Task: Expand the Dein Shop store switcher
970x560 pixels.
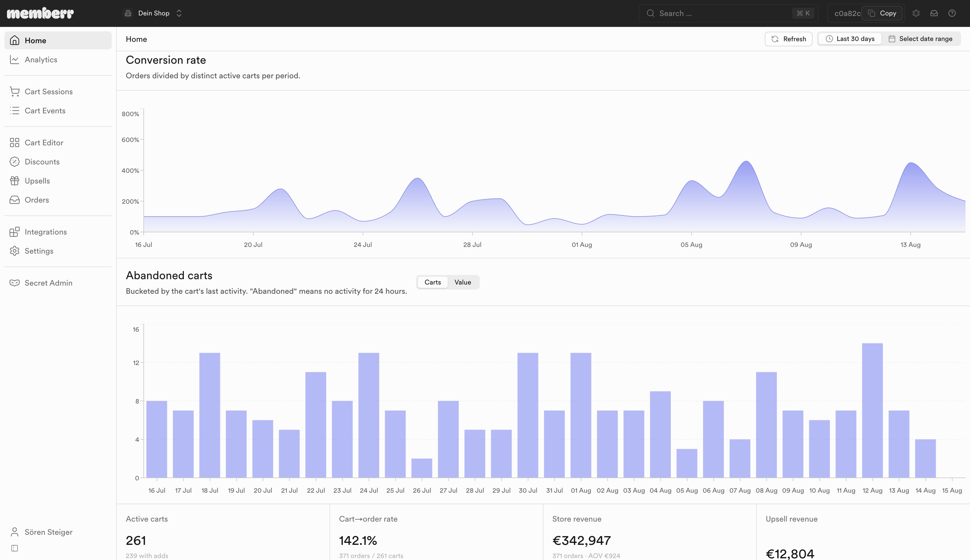Action: (154, 13)
